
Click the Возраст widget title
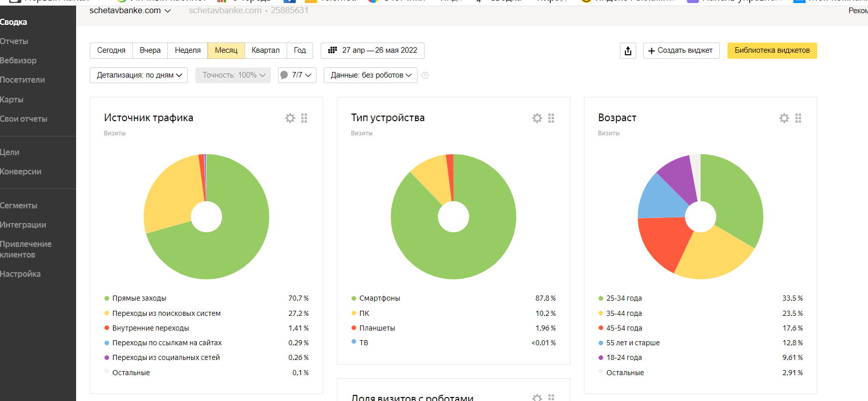click(x=617, y=118)
